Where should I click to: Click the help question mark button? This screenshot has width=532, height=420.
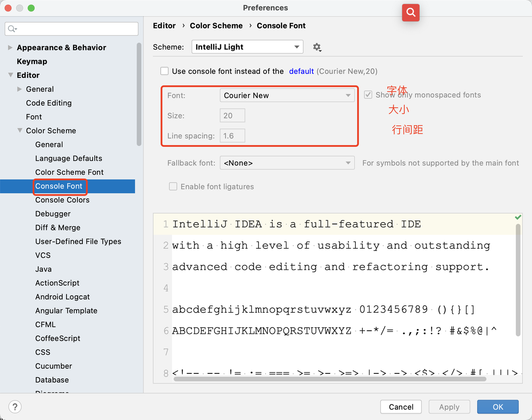point(15,407)
